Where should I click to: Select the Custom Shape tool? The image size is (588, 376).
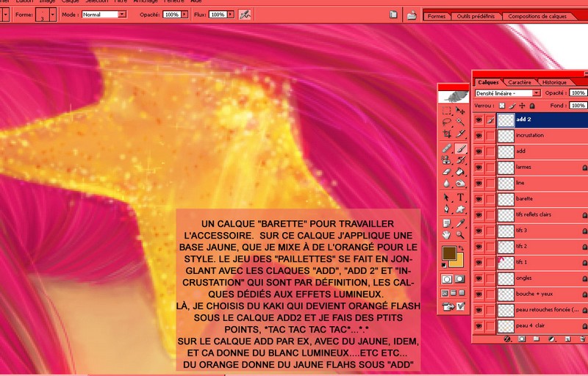coord(461,209)
